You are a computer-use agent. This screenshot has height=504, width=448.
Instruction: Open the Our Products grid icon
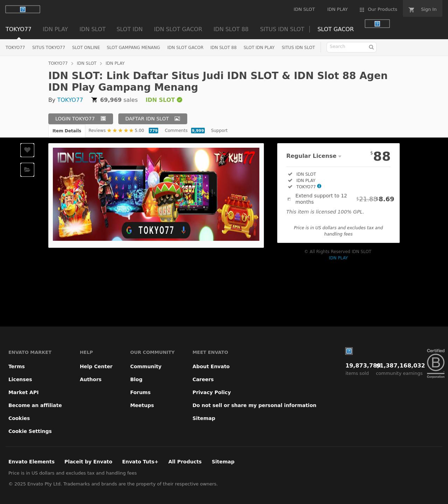[x=362, y=10]
